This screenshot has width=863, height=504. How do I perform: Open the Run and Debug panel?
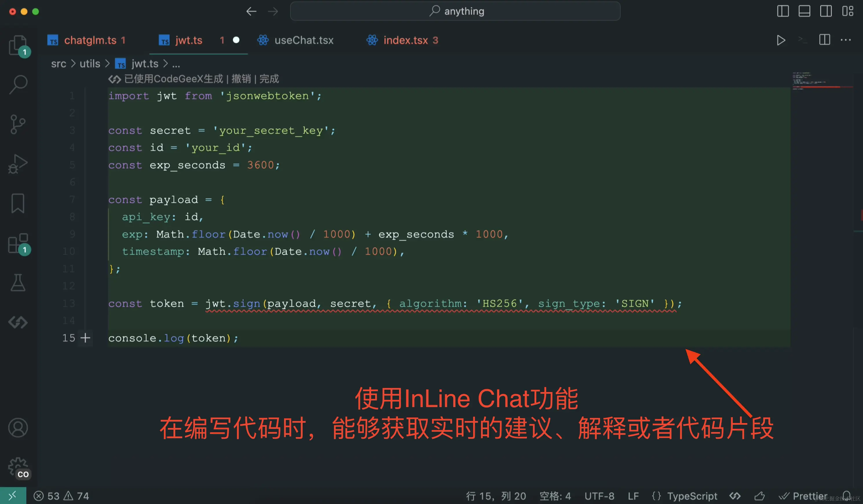coord(18,164)
